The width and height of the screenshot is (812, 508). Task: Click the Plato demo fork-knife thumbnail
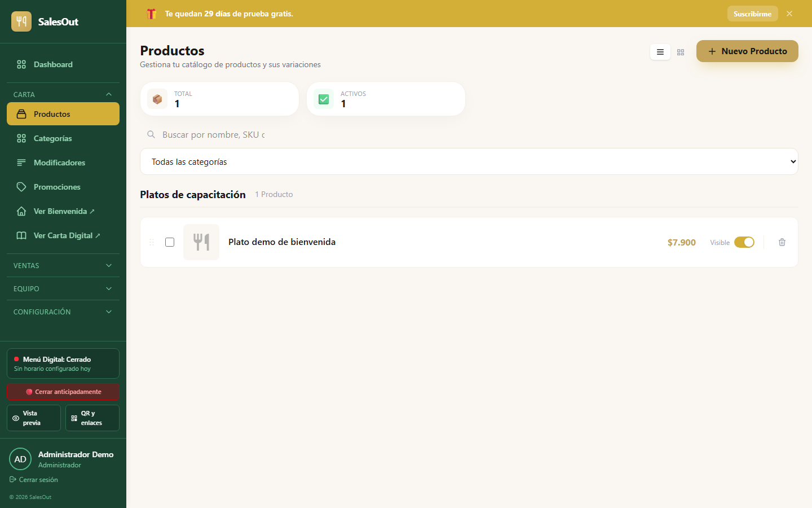[x=201, y=242]
